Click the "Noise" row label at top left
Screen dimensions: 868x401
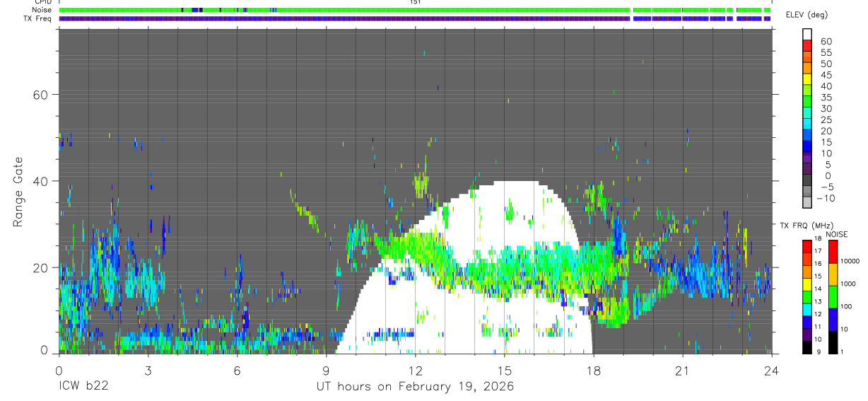click(x=42, y=10)
